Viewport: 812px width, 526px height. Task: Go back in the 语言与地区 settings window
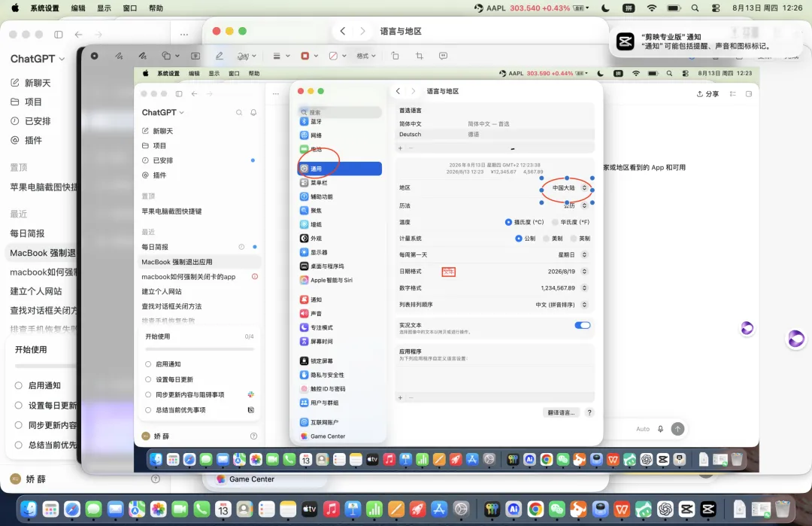pos(343,31)
